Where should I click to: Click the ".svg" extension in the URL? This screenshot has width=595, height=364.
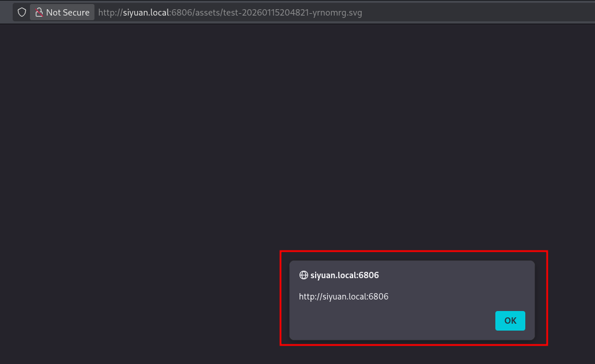[x=354, y=12]
